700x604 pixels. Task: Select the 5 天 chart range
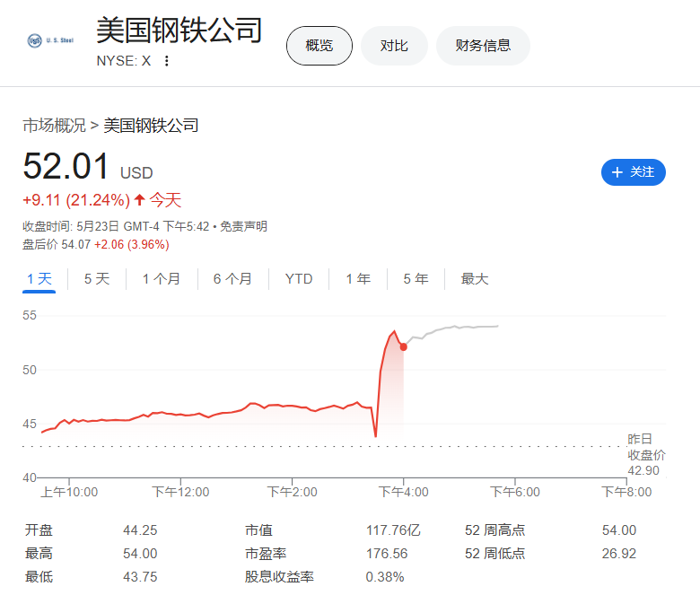[x=97, y=279]
